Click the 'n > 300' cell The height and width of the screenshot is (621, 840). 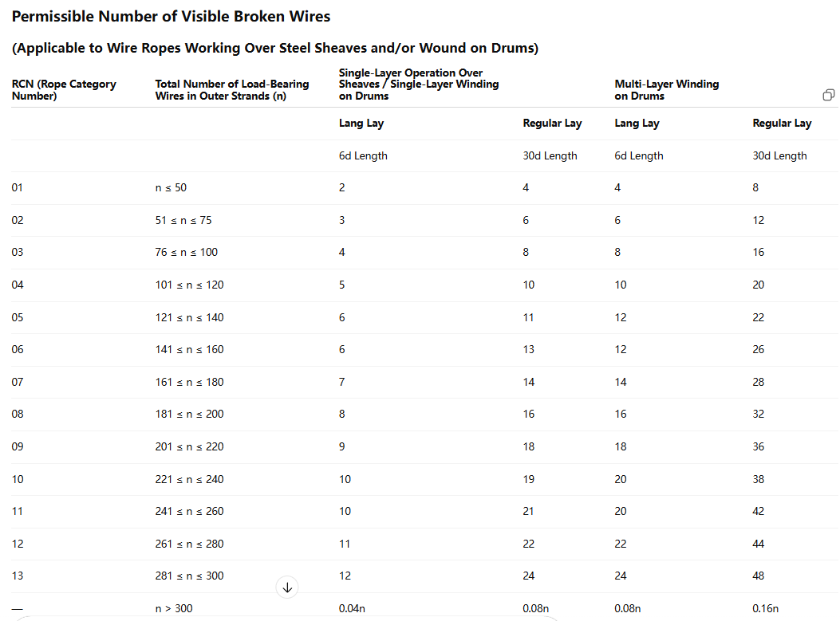(174, 608)
